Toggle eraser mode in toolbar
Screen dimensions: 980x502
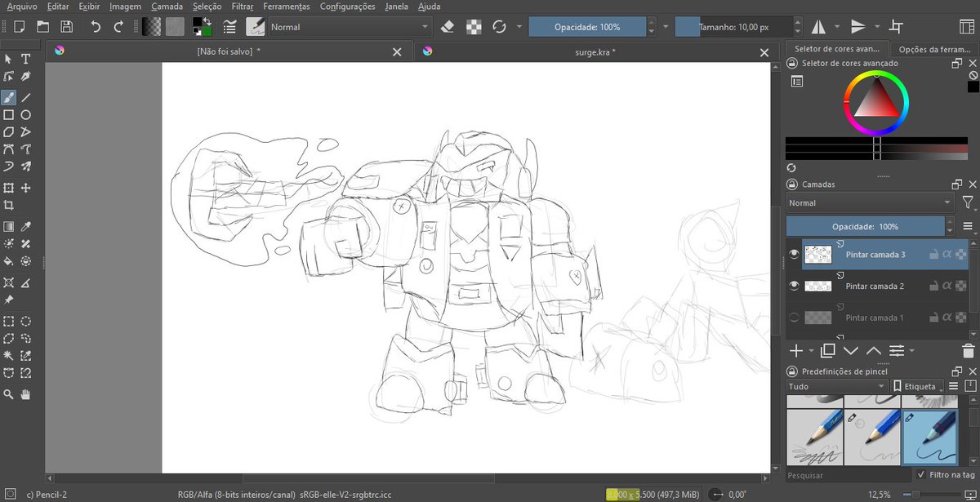tap(447, 27)
